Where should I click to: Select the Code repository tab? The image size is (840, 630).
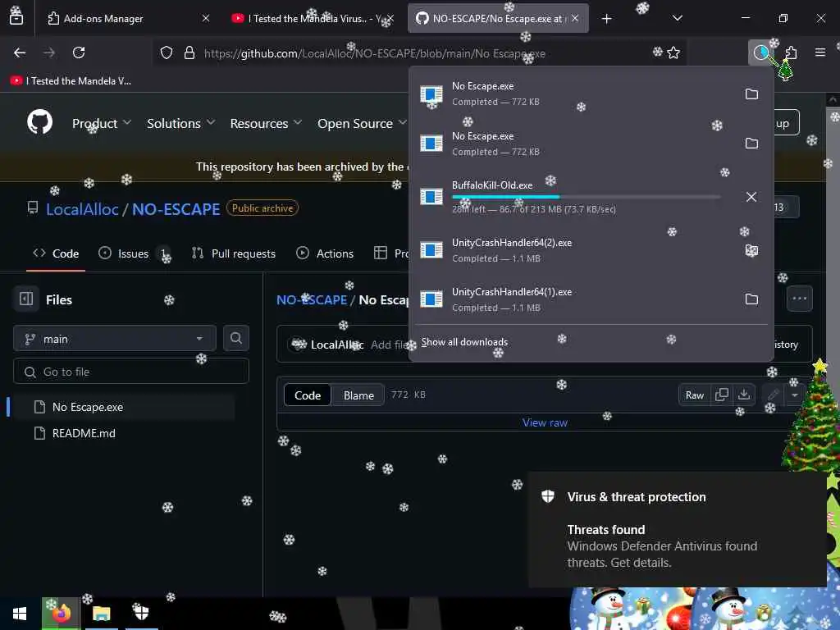(x=56, y=253)
